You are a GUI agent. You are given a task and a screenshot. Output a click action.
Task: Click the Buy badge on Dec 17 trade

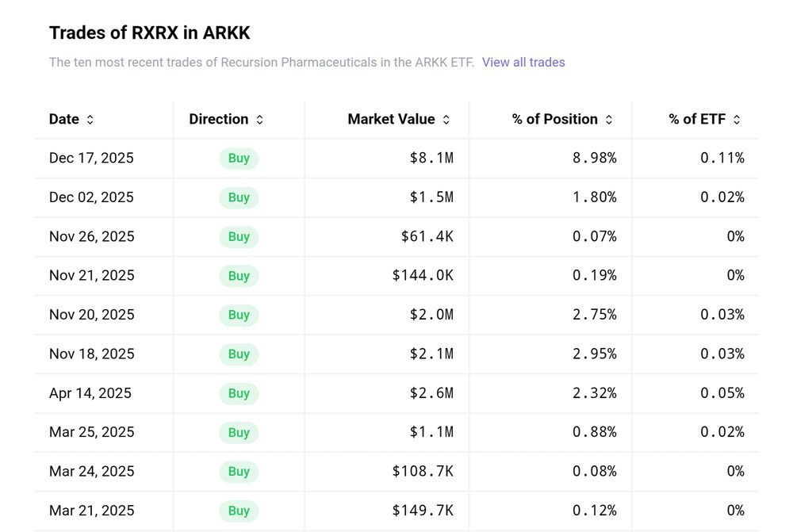click(x=238, y=158)
